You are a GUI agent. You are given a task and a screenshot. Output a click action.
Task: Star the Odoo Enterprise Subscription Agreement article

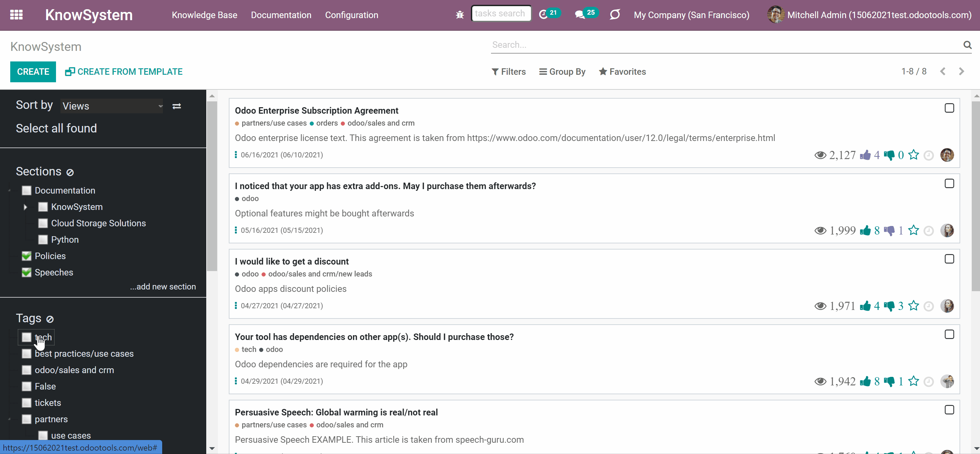pos(913,155)
